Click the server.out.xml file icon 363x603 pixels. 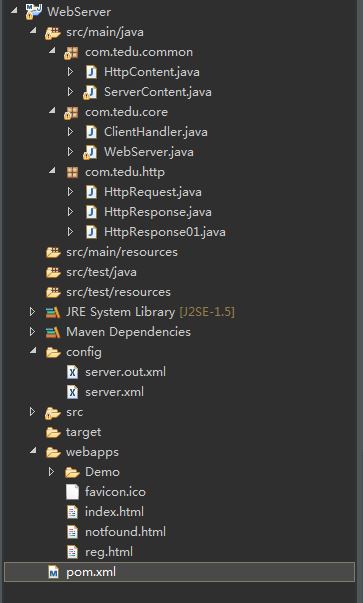click(x=72, y=372)
